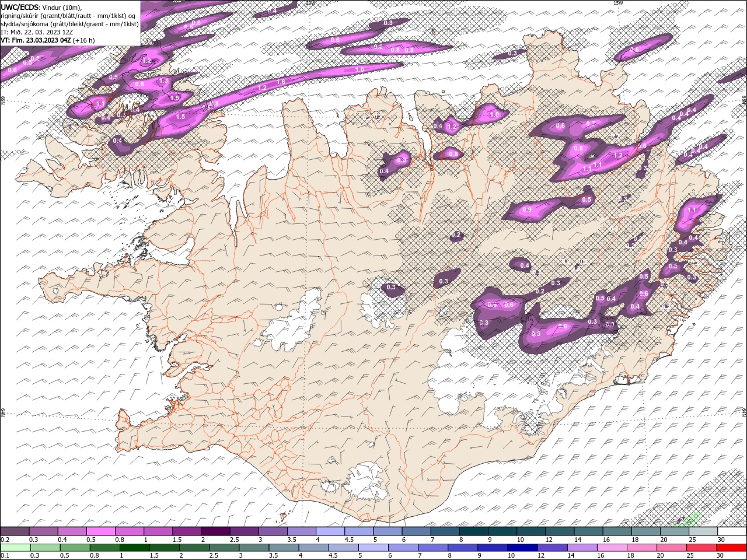This screenshot has width=747, height=560.
Task: Click the 'slydda/snjókoma' legend description line
Action: pos(69,24)
